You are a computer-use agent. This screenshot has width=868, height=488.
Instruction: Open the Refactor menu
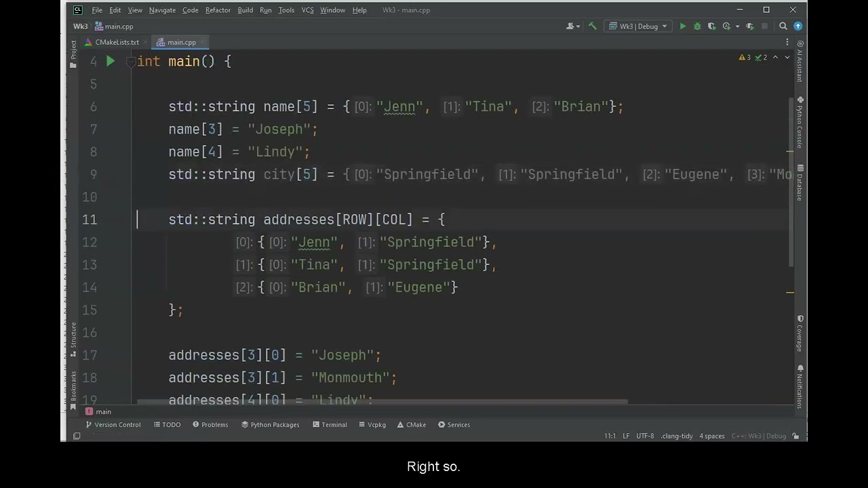pyautogui.click(x=218, y=10)
